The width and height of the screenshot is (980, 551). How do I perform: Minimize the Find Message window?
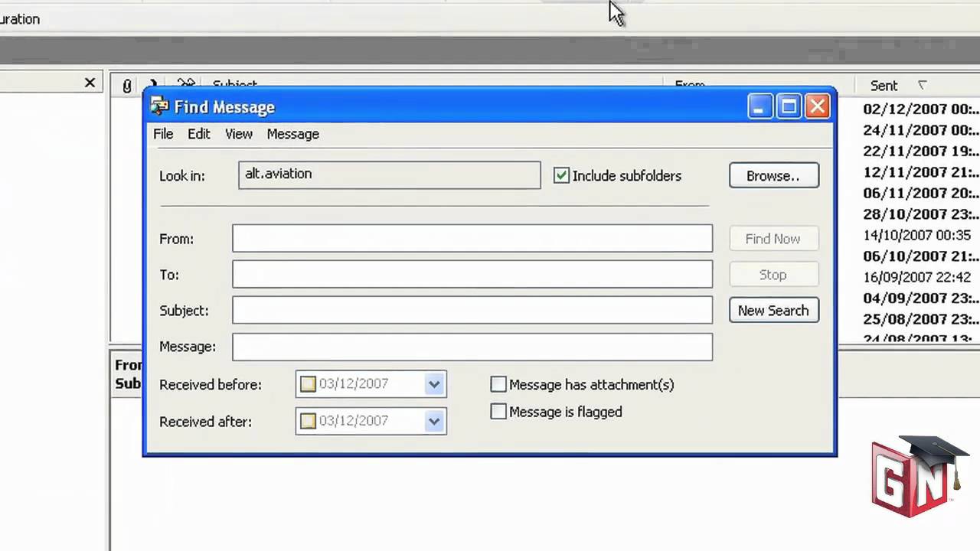759,106
